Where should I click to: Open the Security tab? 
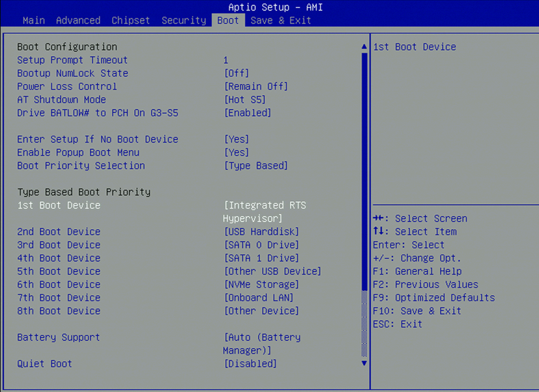coord(183,20)
